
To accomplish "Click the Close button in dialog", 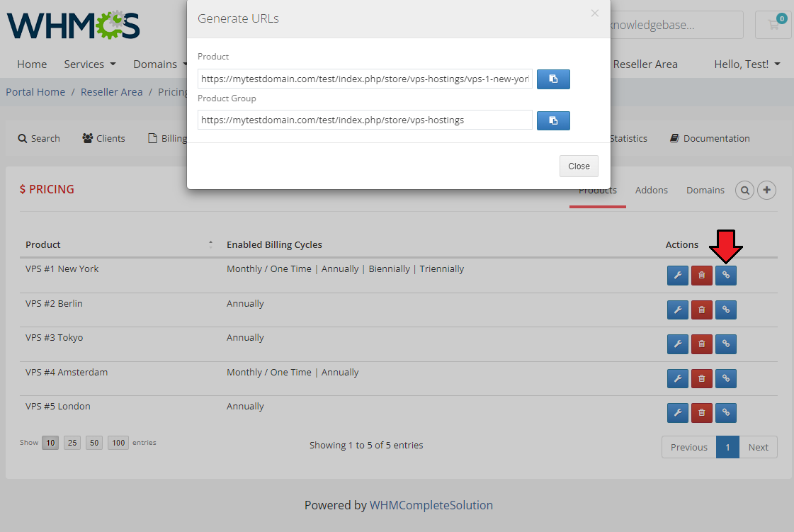I will 579,166.
